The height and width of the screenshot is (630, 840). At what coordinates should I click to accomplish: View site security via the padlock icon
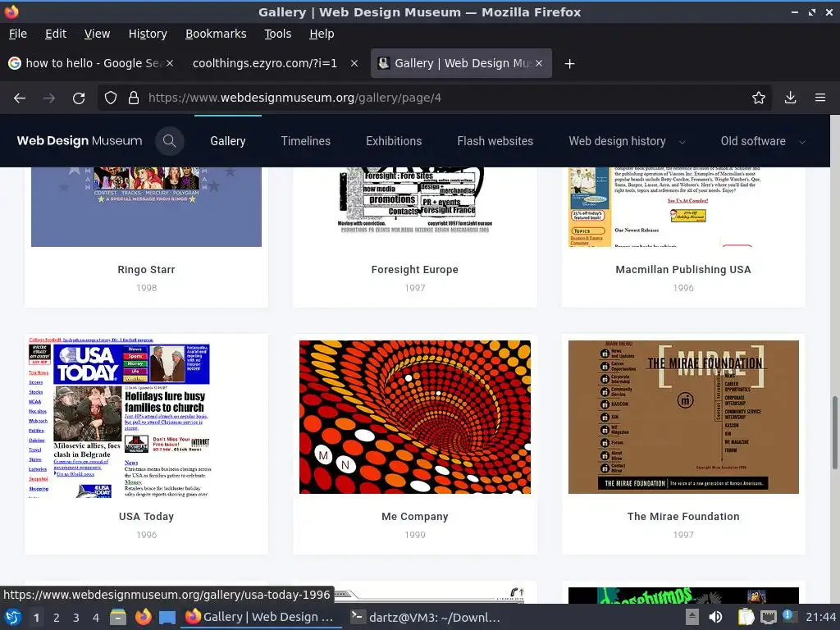[134, 98]
